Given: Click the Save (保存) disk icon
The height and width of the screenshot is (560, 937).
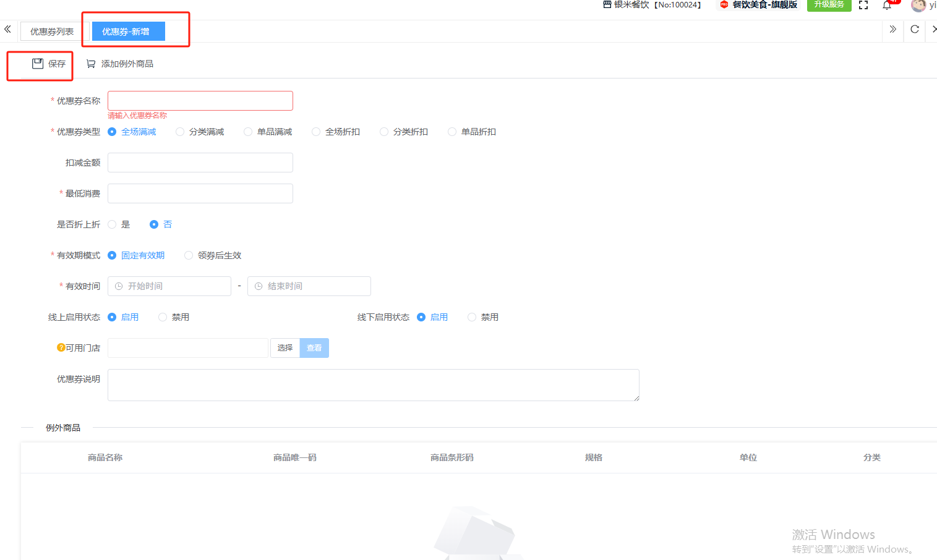Looking at the screenshot, I should (x=38, y=64).
